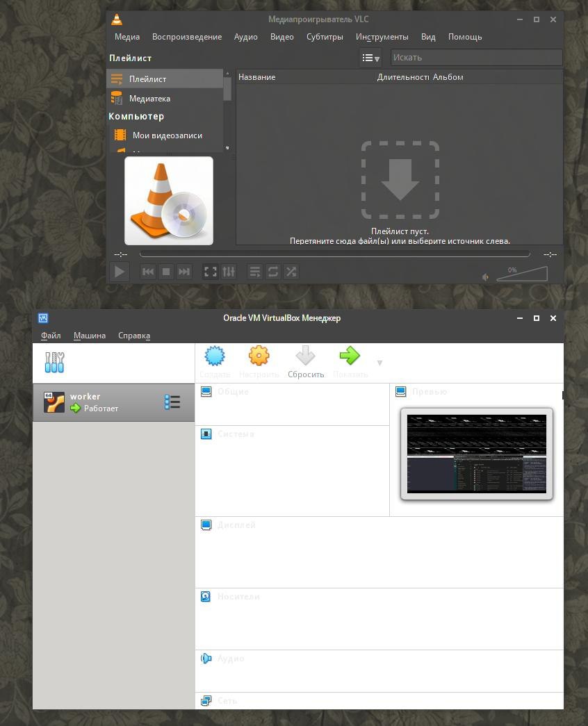
Task: Click the Общие section header icon
Action: 206,391
